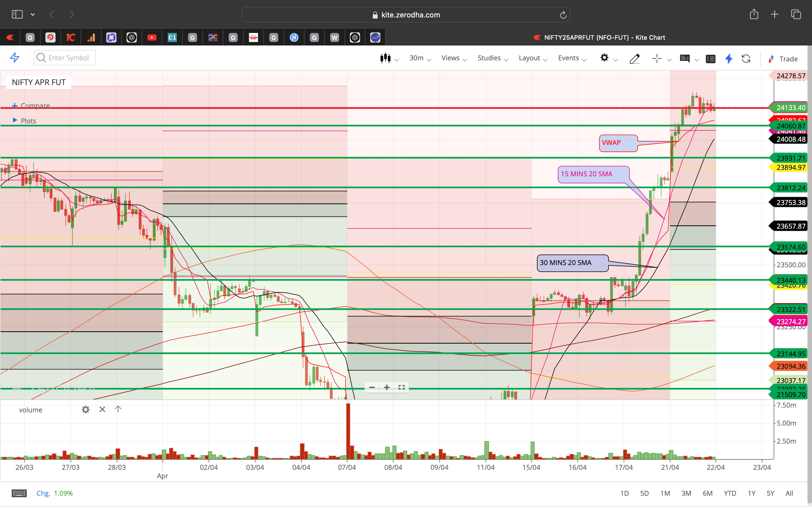
Task: Refresh the chart with reload icon
Action: click(x=746, y=59)
